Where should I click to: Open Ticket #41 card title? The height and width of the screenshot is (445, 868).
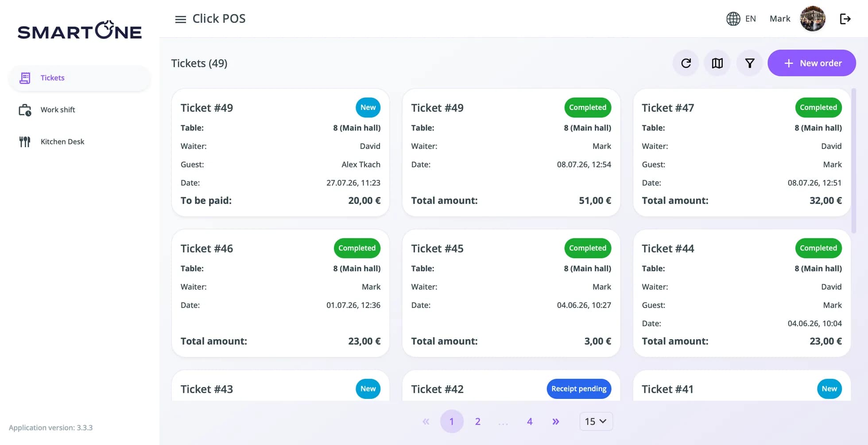pyautogui.click(x=667, y=389)
